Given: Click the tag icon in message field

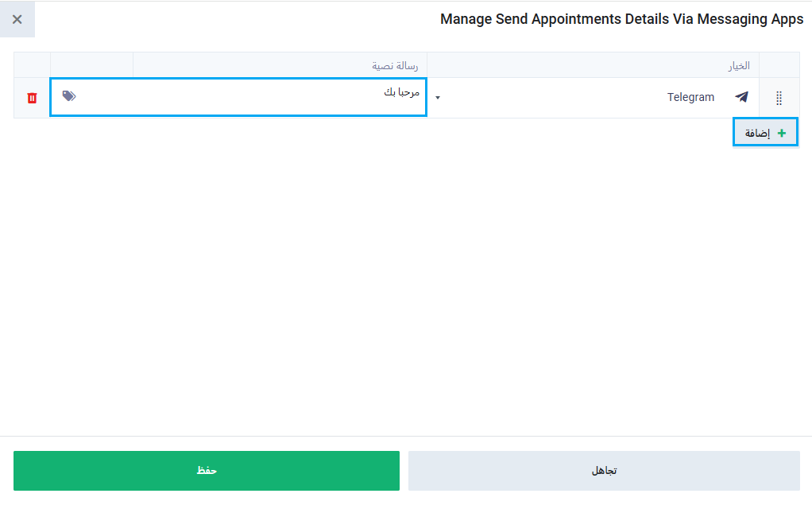Looking at the screenshot, I should tap(69, 95).
